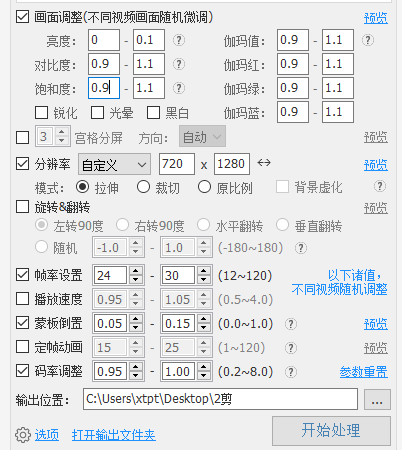Click the resolution width field 720

[177, 164]
